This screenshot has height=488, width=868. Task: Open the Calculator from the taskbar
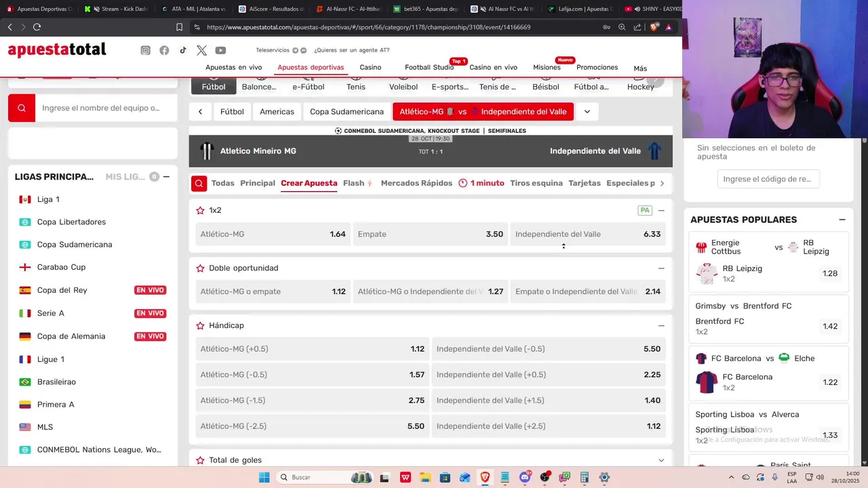pyautogui.click(x=585, y=477)
